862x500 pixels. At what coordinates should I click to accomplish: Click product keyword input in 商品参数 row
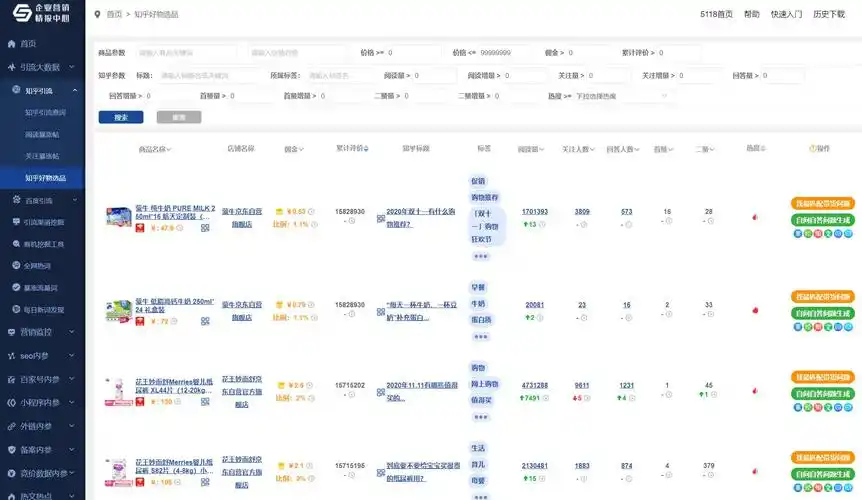(187, 53)
